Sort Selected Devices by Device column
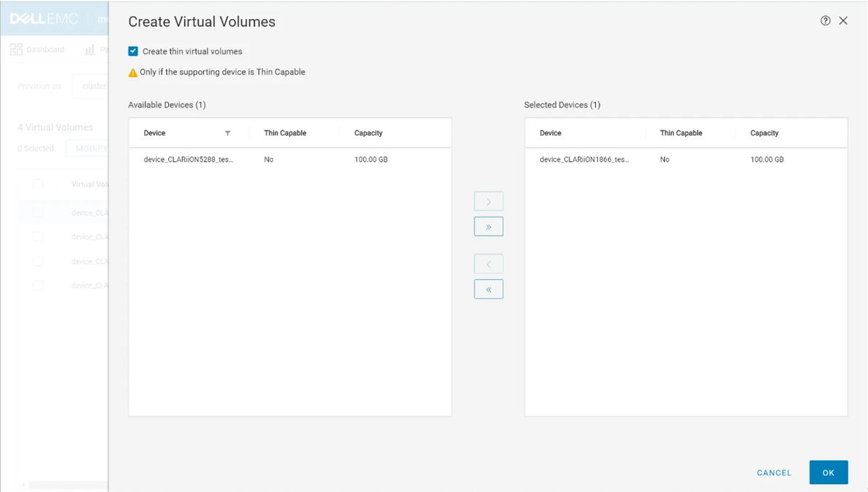Screen dimensions: 868x492 [x=551, y=133]
